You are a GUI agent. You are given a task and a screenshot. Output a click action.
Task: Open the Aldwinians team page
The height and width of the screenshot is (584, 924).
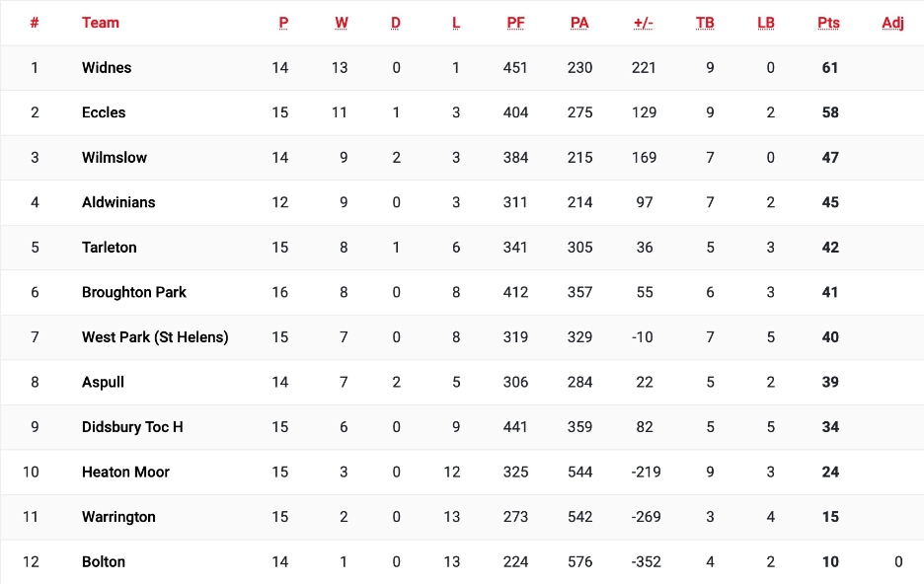click(x=118, y=202)
